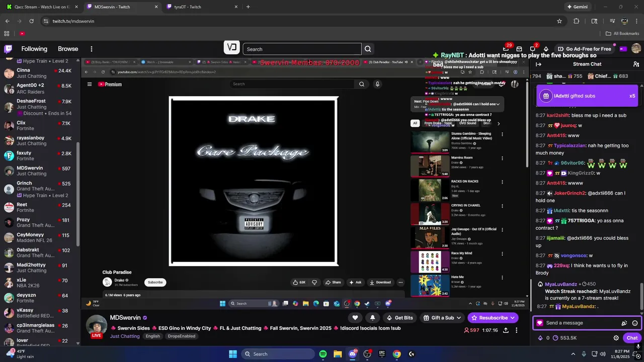Open a new browser tab
The width and height of the screenshot is (644, 362).
pos(248,7)
